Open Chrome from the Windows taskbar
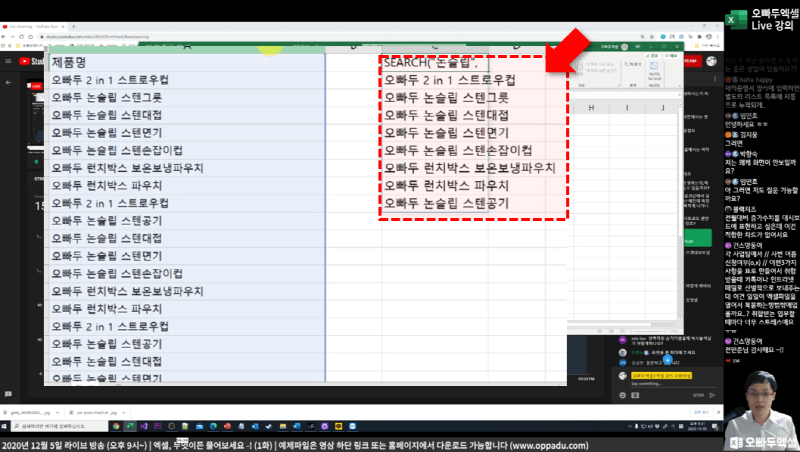This screenshot has width=800, height=452. coord(116,426)
